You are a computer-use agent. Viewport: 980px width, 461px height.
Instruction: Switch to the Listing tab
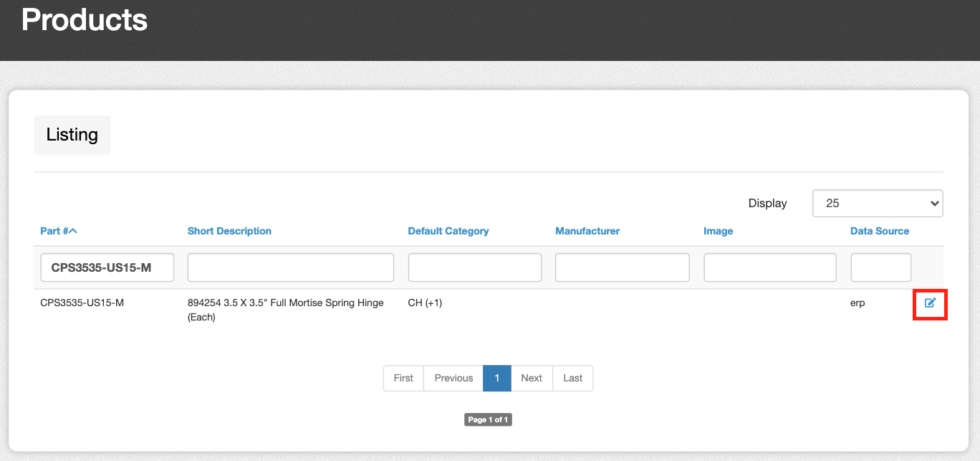tap(72, 135)
